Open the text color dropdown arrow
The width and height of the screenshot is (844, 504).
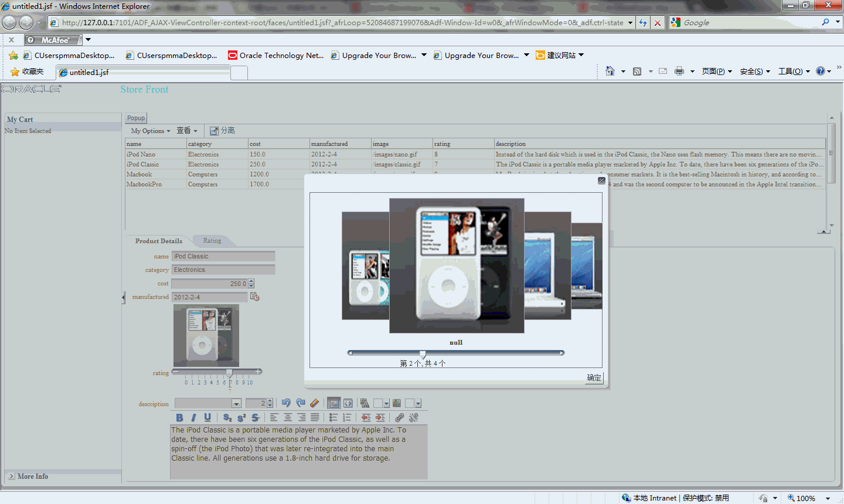[386, 403]
